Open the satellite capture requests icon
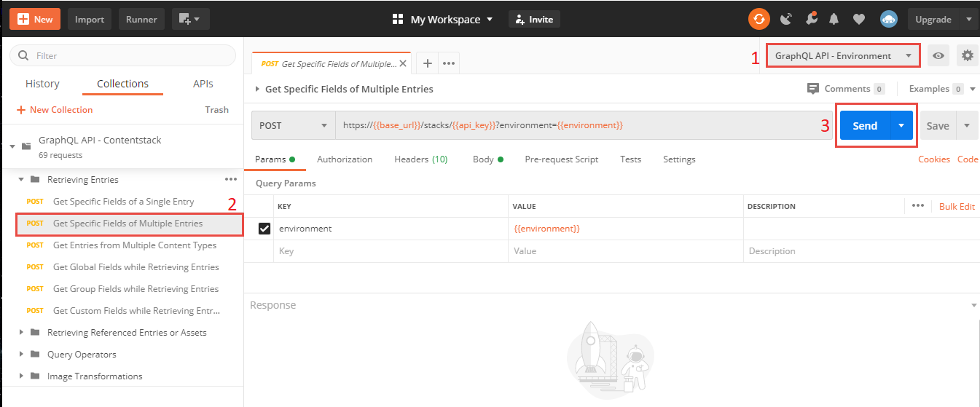Viewport: 980px width, 407px height. 785,20
